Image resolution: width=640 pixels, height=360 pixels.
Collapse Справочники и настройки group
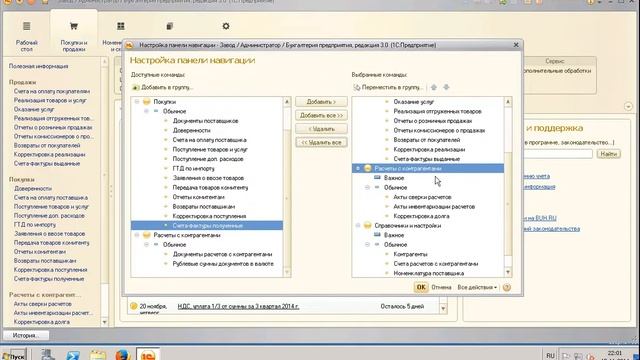pyautogui.click(x=358, y=225)
